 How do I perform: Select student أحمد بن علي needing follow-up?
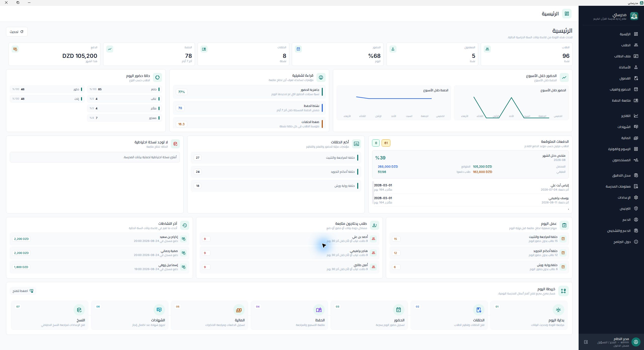289,239
